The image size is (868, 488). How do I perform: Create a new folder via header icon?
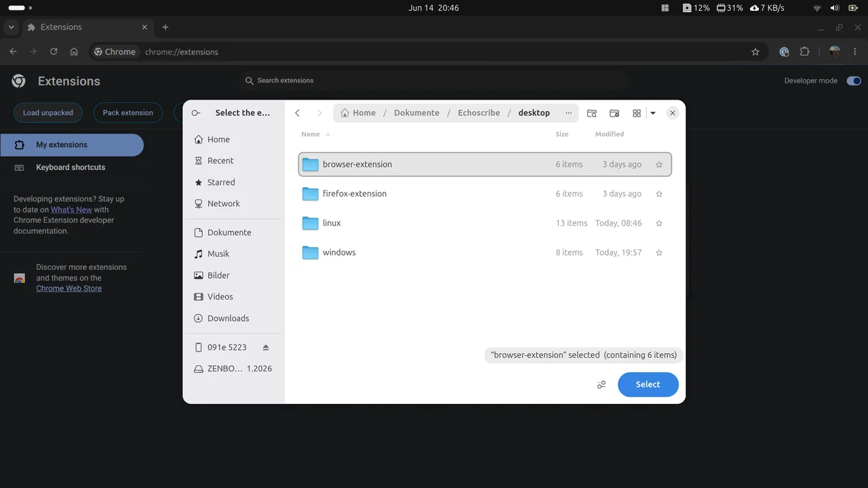pyautogui.click(x=614, y=113)
